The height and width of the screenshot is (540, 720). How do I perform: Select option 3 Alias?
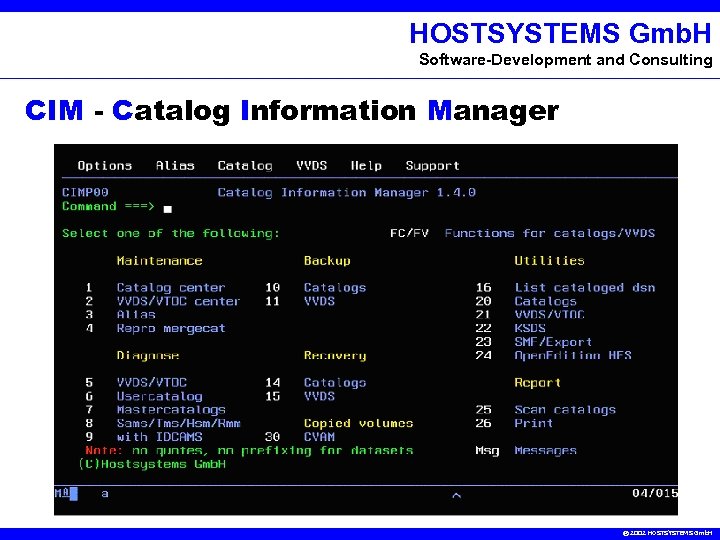pos(120,315)
